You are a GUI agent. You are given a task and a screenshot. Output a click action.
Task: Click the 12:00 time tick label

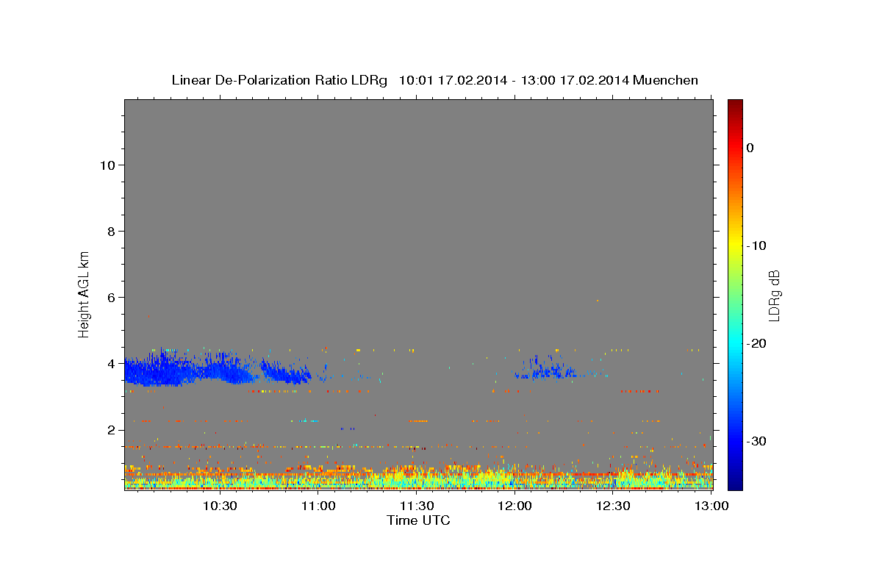coord(515,506)
